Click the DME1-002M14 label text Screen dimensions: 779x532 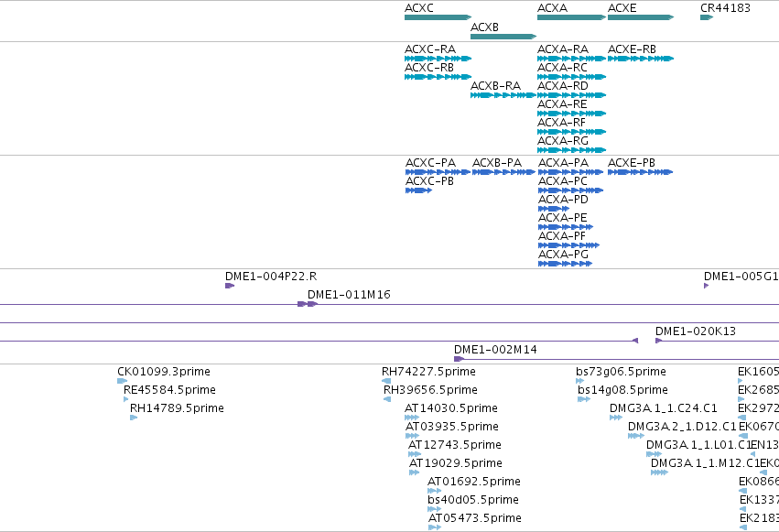pyautogui.click(x=495, y=350)
